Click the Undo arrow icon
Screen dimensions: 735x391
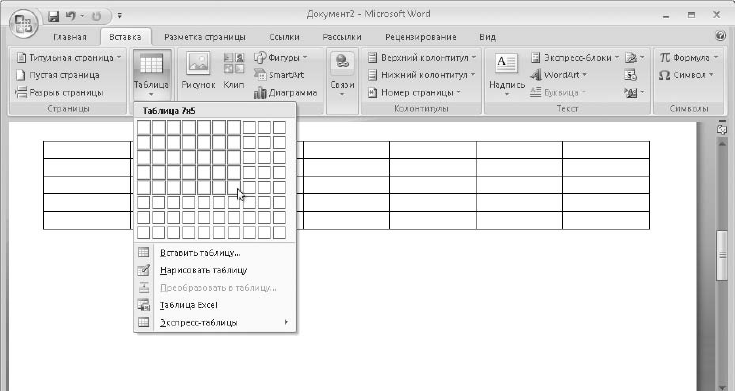pos(71,16)
